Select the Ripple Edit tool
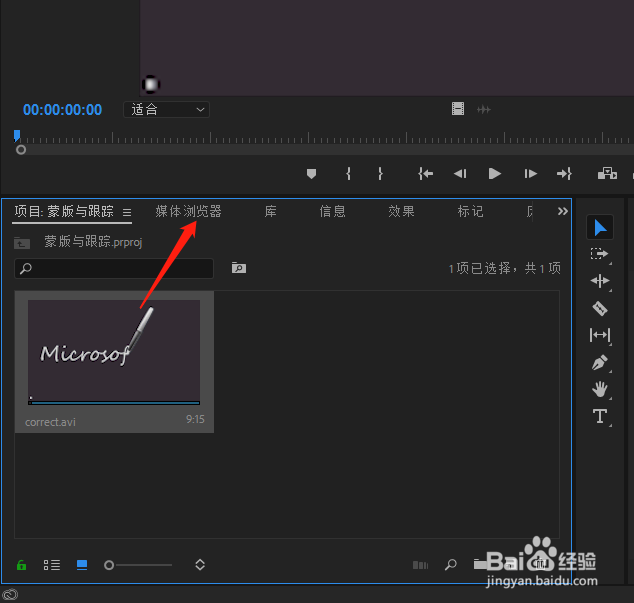634x603 pixels. coord(600,281)
